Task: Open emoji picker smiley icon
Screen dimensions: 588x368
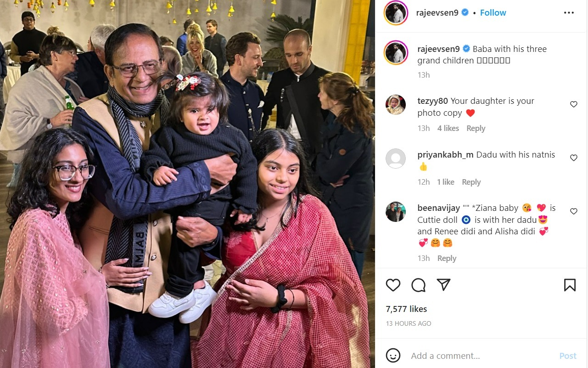Action: pos(393,356)
